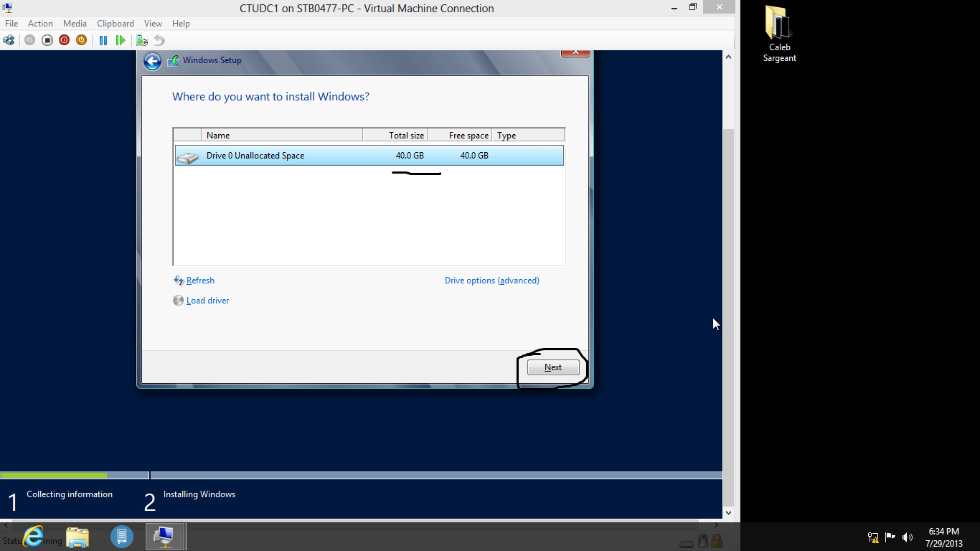The width and height of the screenshot is (980, 551).
Task: Click the VM window vertical scrollbar down arrow
Action: pyautogui.click(x=728, y=513)
